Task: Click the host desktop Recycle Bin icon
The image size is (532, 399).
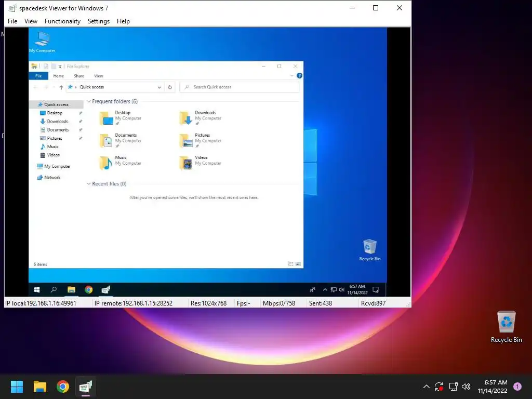Action: click(x=506, y=327)
